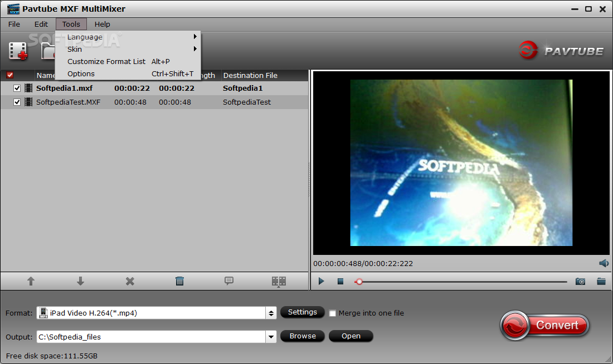
Task: Toggle the select-all checkbox in header
Action: coord(10,75)
